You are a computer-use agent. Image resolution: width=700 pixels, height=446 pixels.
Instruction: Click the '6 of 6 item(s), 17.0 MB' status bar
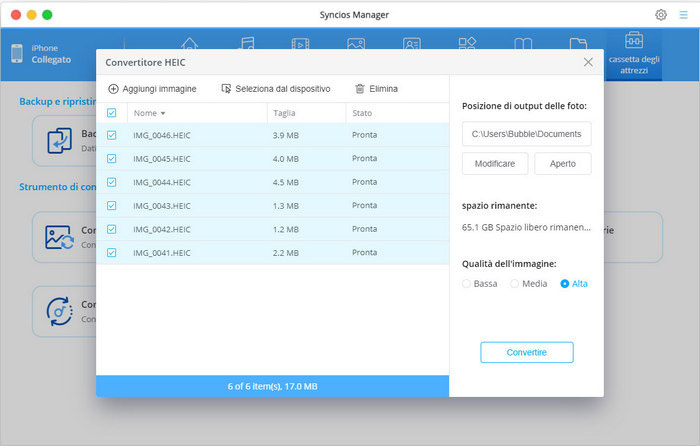272,386
